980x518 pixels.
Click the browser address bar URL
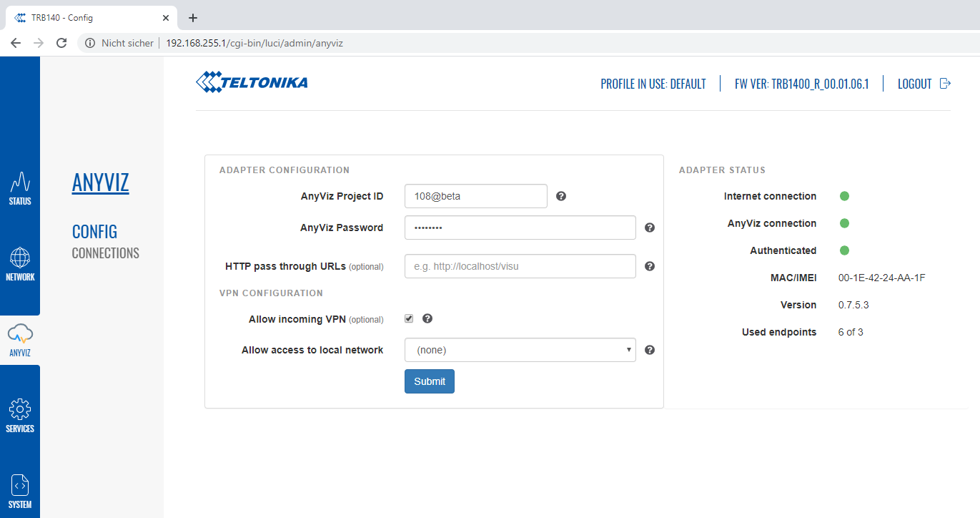pos(254,43)
